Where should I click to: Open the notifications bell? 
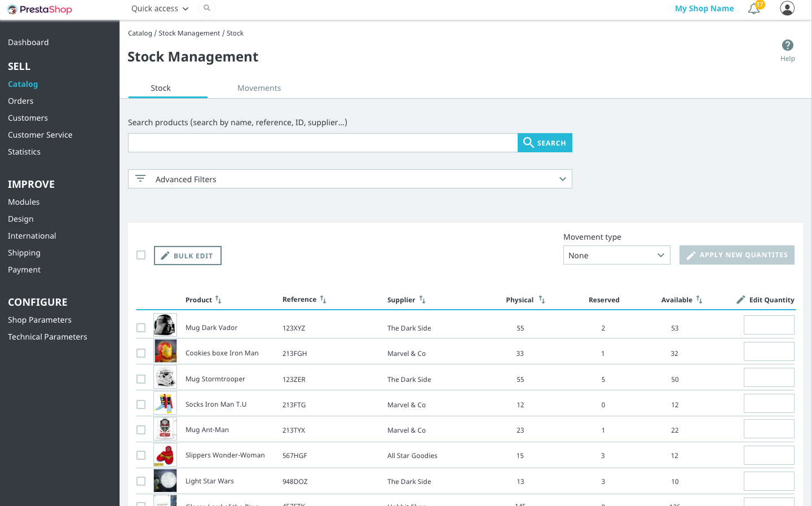(x=754, y=8)
